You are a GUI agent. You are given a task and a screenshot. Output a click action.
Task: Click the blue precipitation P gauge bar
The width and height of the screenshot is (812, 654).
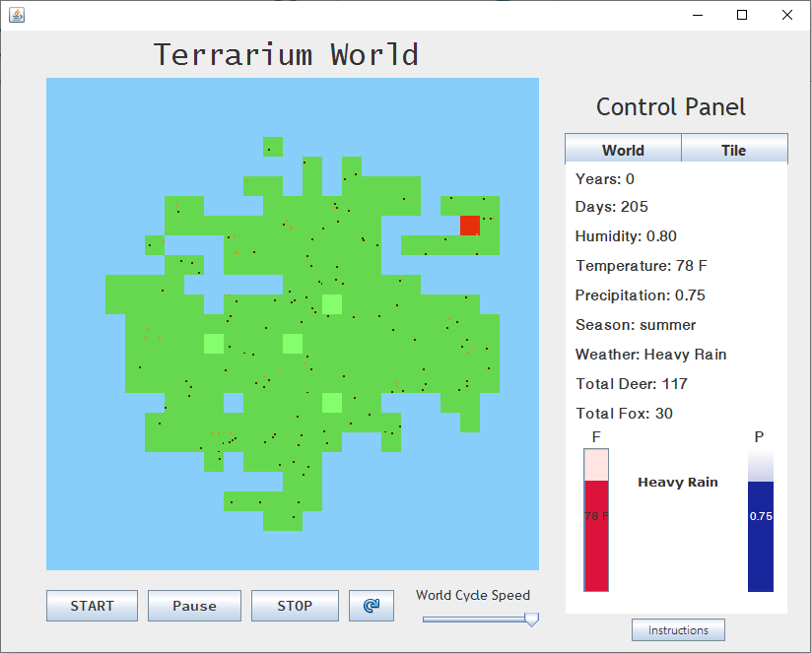(x=760, y=520)
